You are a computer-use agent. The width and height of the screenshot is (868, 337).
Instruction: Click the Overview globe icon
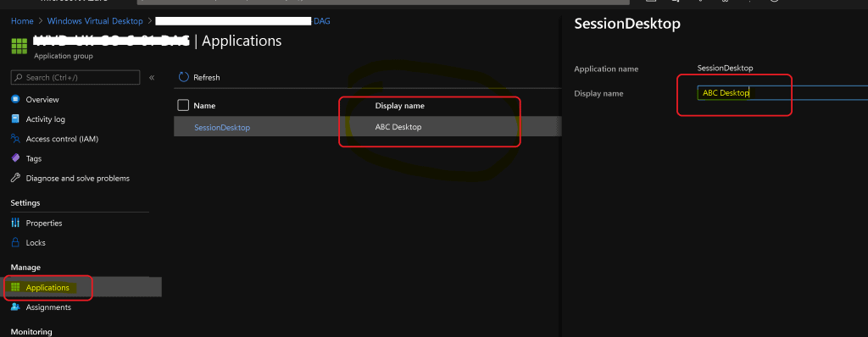15,100
